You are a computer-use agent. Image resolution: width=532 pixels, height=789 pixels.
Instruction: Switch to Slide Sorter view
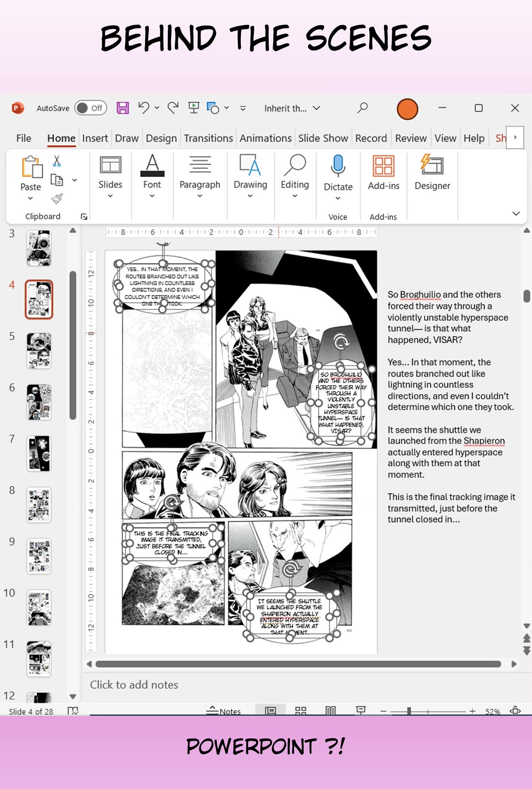click(301, 711)
